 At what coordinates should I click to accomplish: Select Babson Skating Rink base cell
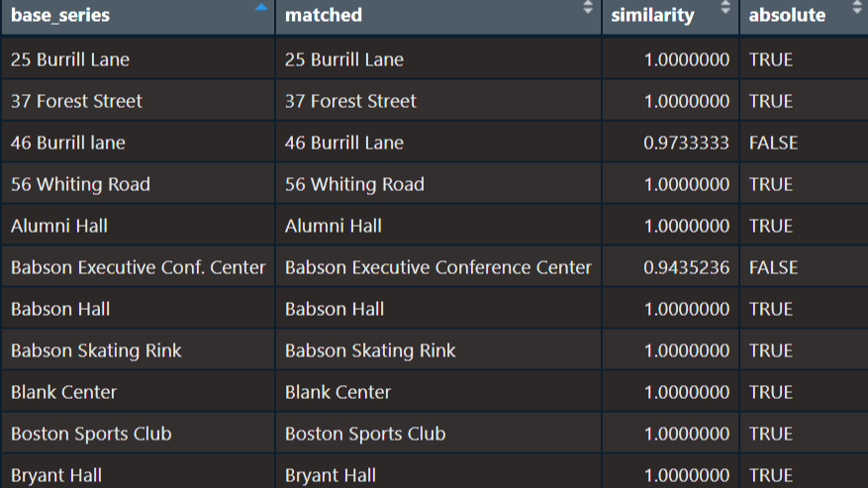(139, 350)
